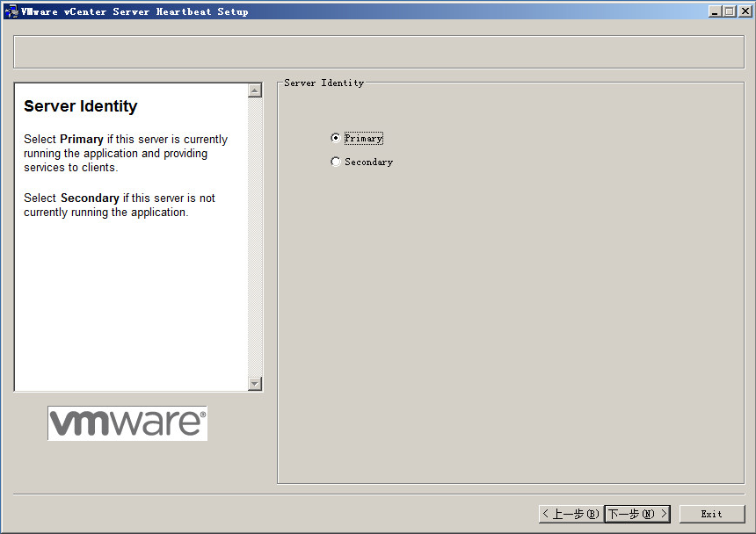The height and width of the screenshot is (534, 756).
Task: Minimize the Heartbeat Setup window
Action: (x=715, y=11)
